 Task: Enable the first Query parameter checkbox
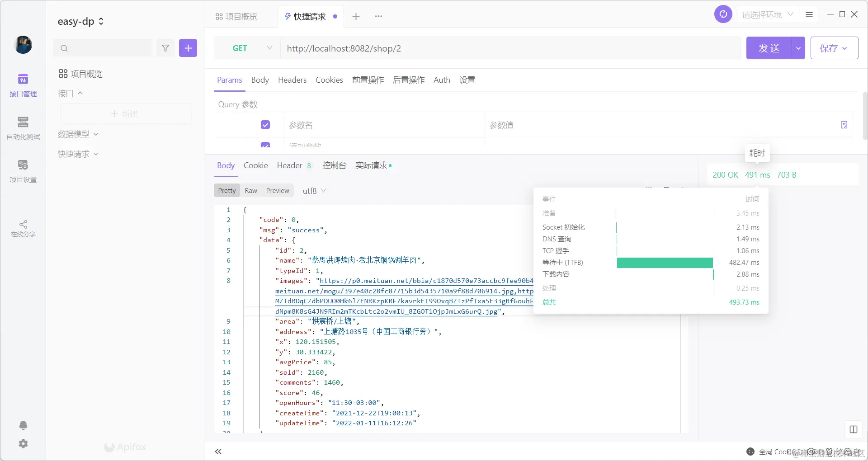coord(265,125)
